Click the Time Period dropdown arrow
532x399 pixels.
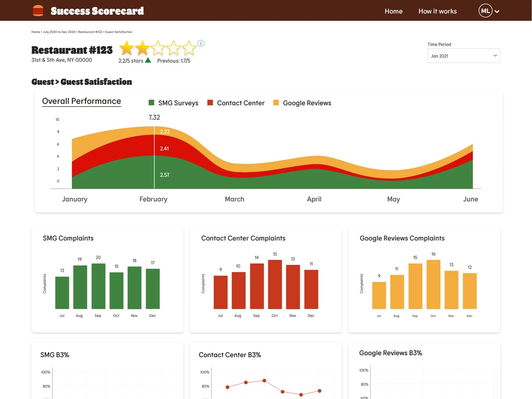495,56
